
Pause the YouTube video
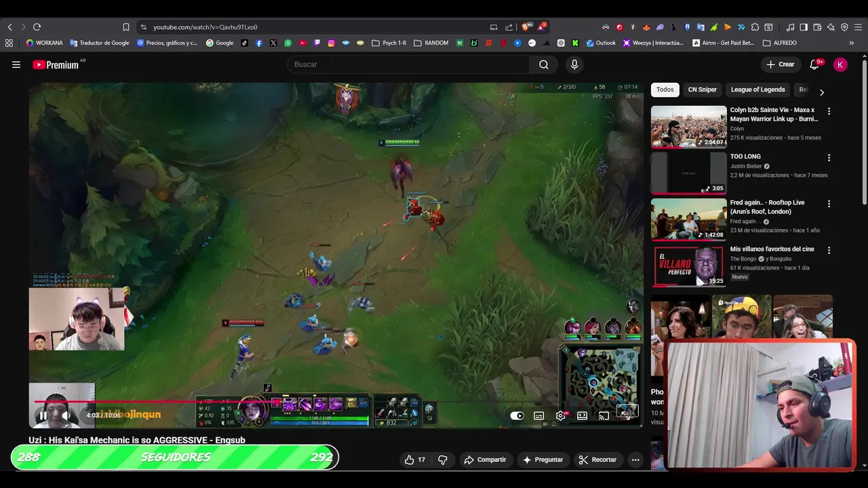point(43,415)
